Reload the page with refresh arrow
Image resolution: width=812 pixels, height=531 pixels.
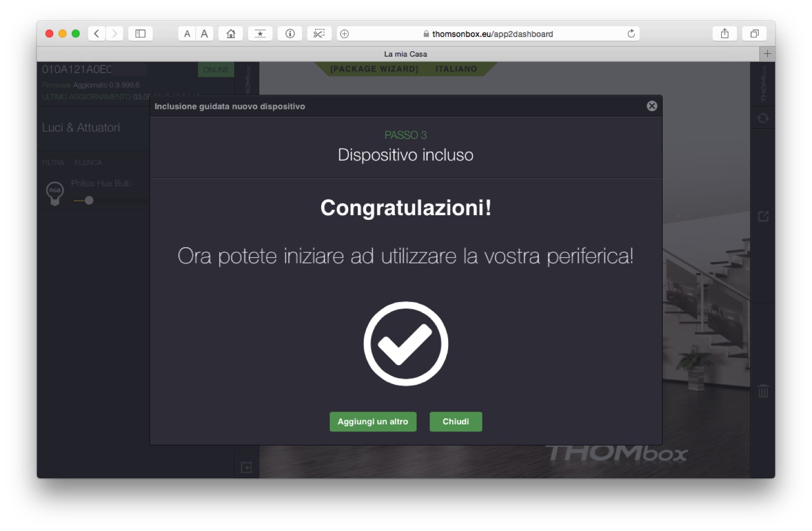[631, 34]
